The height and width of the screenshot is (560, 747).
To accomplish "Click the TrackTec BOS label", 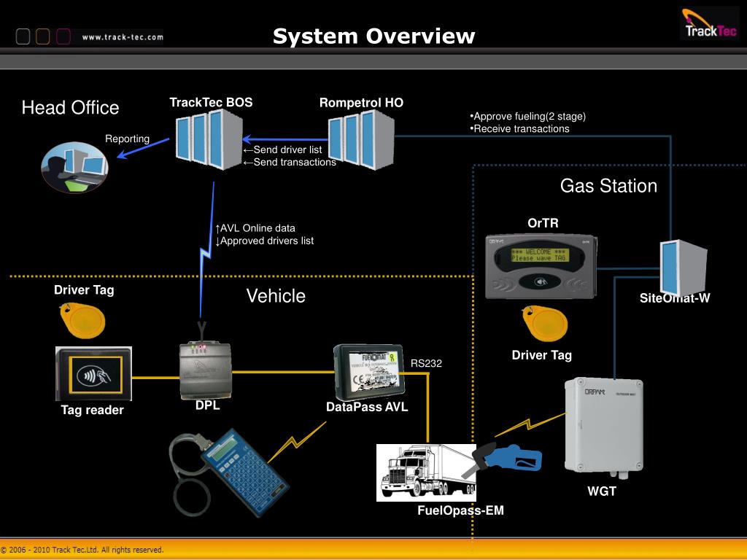I will click(x=211, y=102).
